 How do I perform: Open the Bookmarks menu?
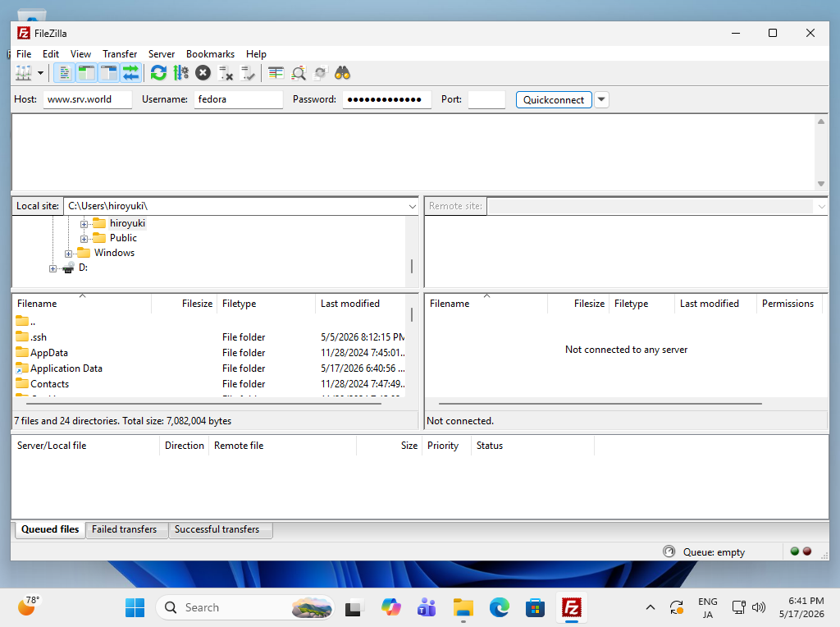click(211, 54)
